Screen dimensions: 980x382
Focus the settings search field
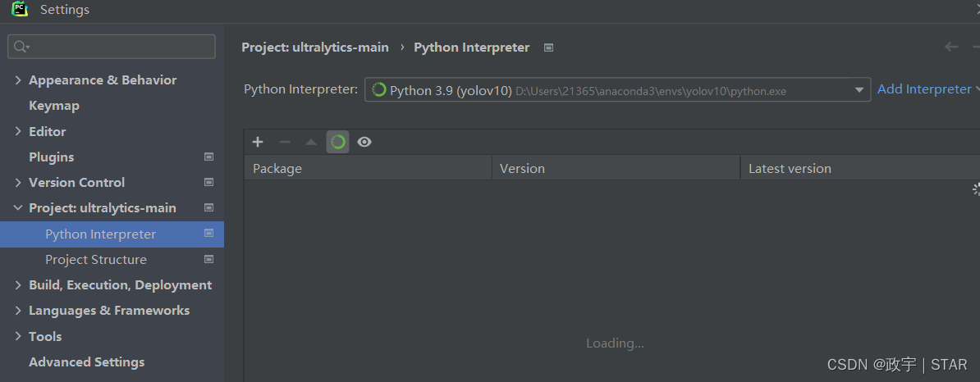click(x=112, y=47)
